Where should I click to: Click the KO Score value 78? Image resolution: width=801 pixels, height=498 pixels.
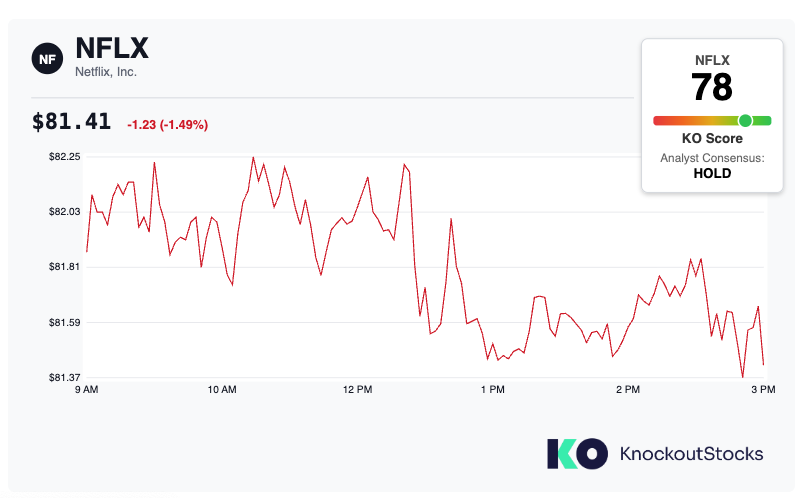pyautogui.click(x=712, y=87)
